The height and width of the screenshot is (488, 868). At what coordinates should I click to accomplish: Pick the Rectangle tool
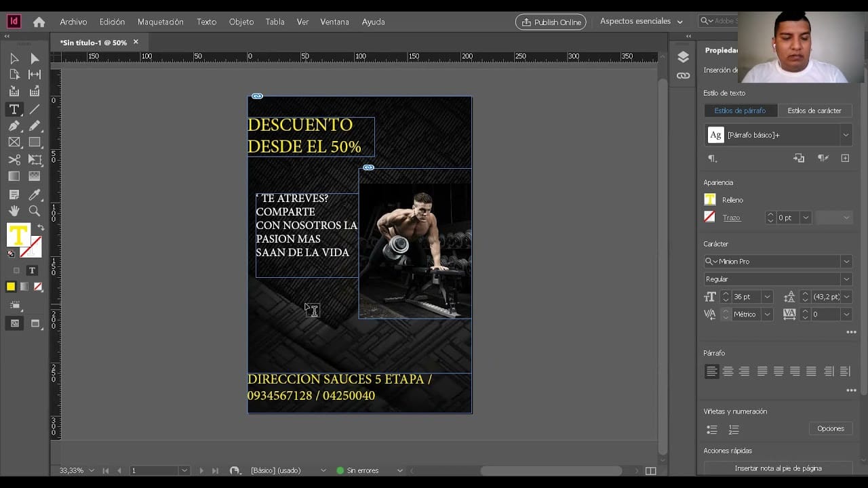(x=35, y=142)
